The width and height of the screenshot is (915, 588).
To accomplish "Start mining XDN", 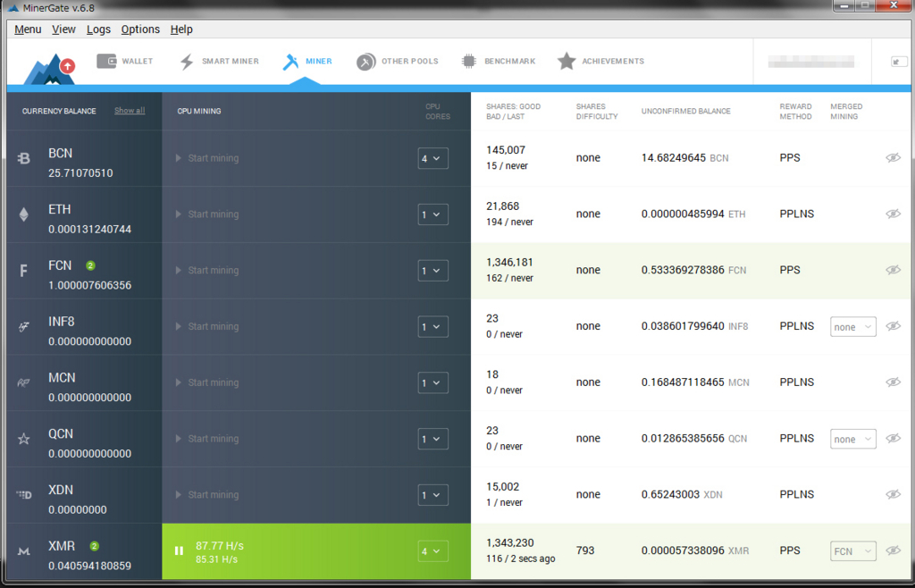I will point(207,495).
